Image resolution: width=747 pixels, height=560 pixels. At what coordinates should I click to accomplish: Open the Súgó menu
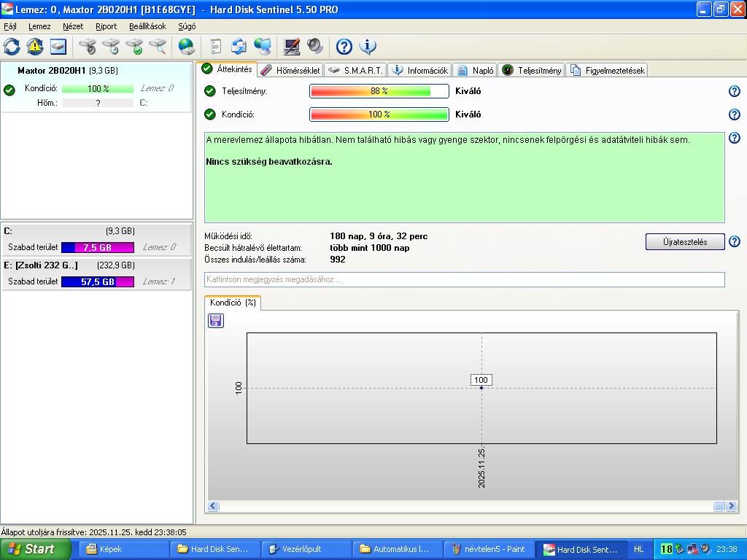(187, 26)
